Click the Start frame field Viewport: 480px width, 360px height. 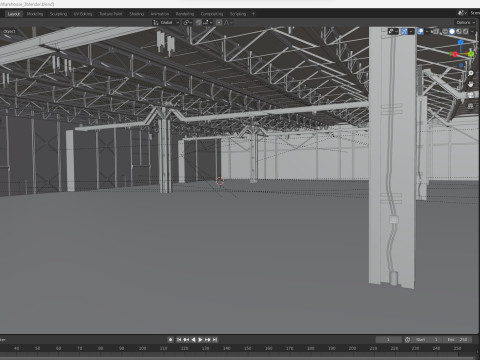pyautogui.click(x=428, y=340)
